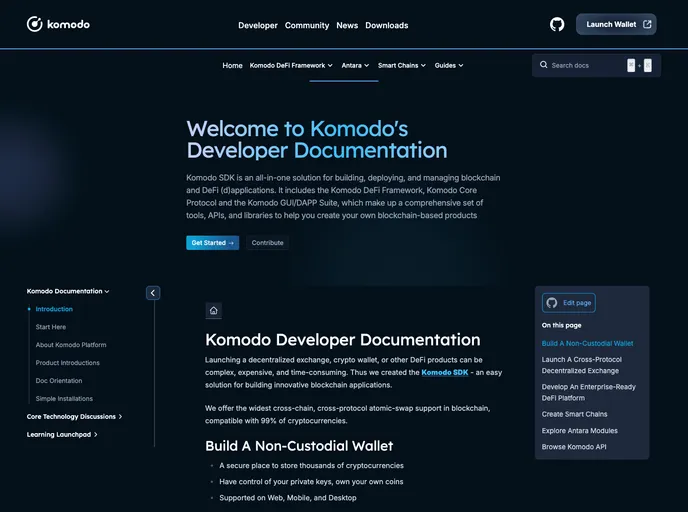Collapse the sidebar with the arrow button
Image resolution: width=688 pixels, height=512 pixels.
pyautogui.click(x=153, y=293)
